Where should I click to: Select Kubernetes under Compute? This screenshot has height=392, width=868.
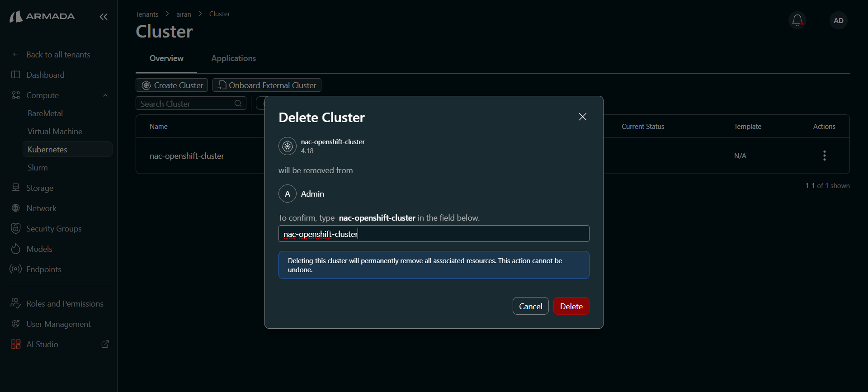point(67,149)
